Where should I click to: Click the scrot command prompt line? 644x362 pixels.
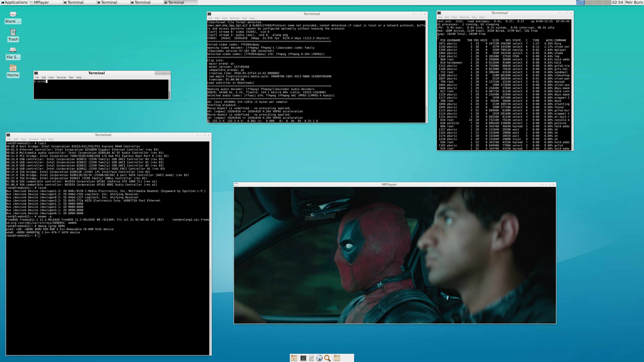click(x=41, y=81)
